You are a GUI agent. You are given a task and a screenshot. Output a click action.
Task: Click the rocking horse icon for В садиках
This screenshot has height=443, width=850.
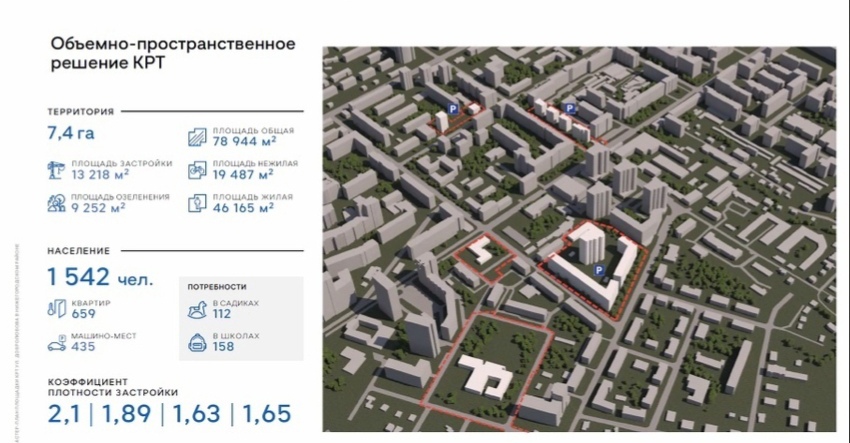[x=198, y=309]
